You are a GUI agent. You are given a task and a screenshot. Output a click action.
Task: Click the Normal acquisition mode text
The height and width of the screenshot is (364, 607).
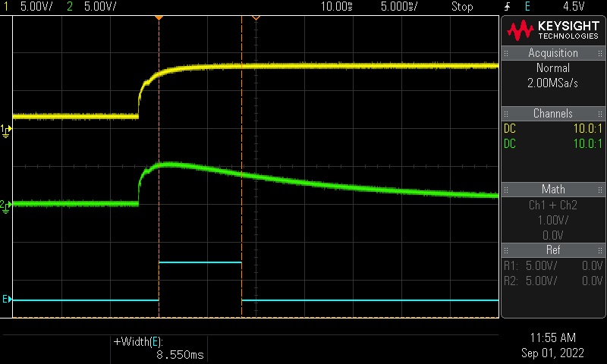point(553,68)
